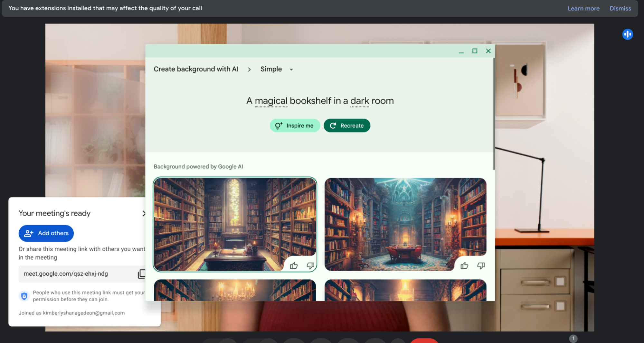
Task: Close the AI background dialog
Action: tap(488, 51)
